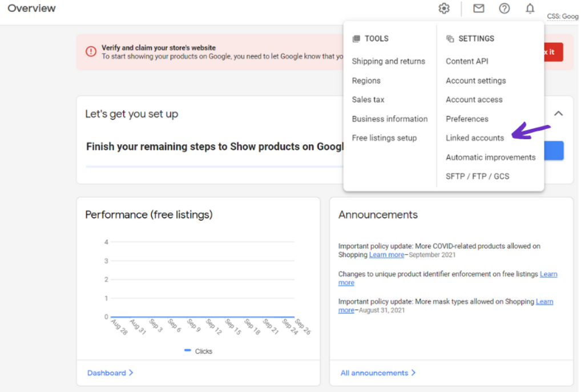Click the settings gear icon
Viewport: 581px width, 392px height.
pos(444,9)
